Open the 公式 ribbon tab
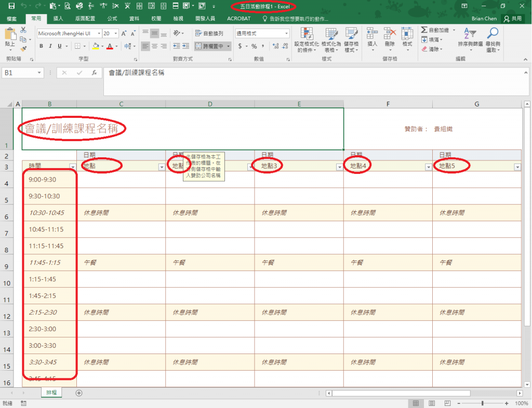Screen dimensions: 532x408 point(112,19)
